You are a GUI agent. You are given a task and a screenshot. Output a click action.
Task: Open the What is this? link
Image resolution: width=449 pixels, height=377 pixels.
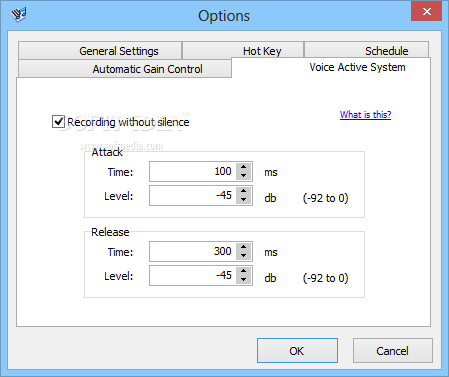365,115
